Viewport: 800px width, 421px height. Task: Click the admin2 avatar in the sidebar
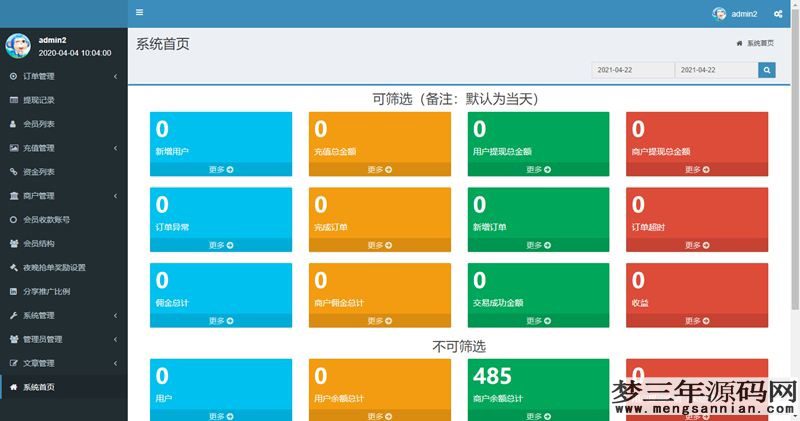click(18, 46)
